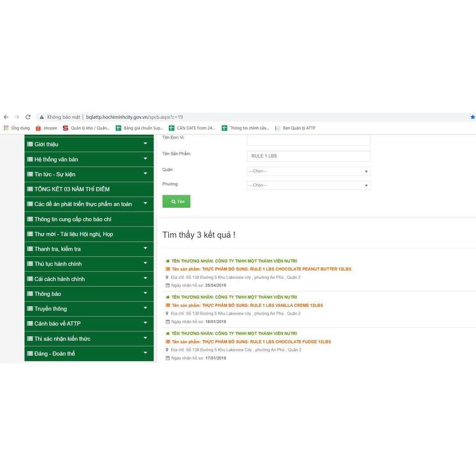Open the Quận dropdown
This screenshot has height=476, width=476.
(x=309, y=171)
